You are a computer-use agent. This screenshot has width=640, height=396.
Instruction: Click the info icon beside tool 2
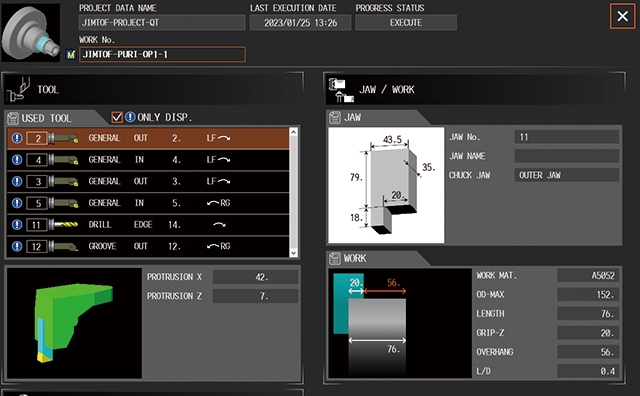click(x=17, y=138)
